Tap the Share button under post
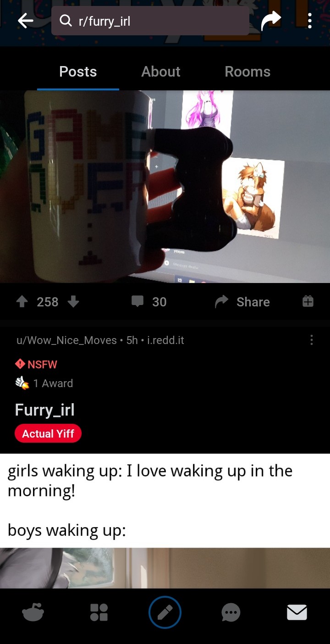This screenshot has width=330, height=644. pyautogui.click(x=242, y=301)
